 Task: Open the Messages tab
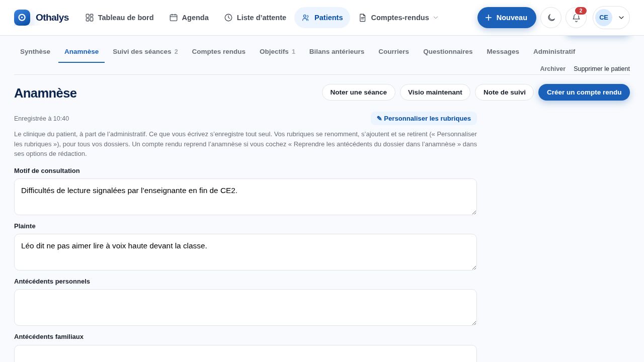(x=503, y=52)
